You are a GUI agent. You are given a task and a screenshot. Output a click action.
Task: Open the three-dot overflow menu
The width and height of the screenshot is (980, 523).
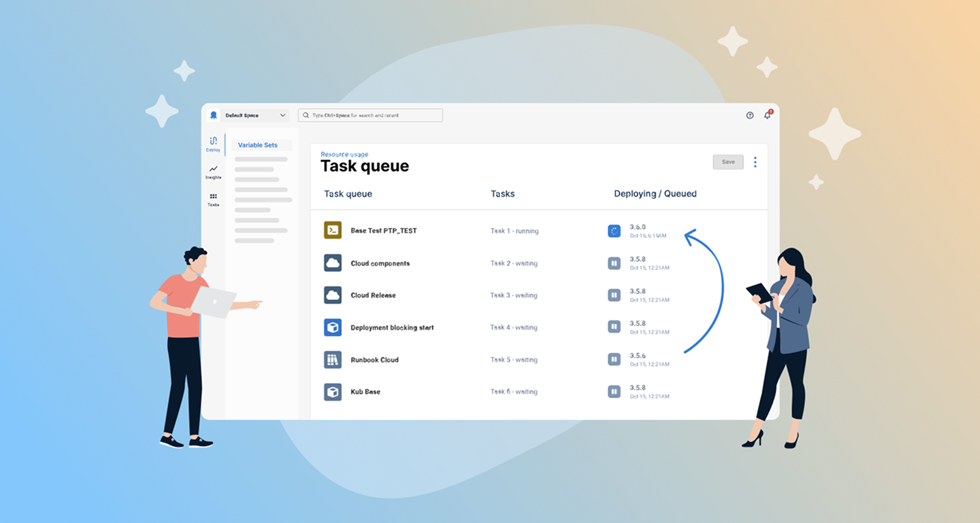[755, 162]
